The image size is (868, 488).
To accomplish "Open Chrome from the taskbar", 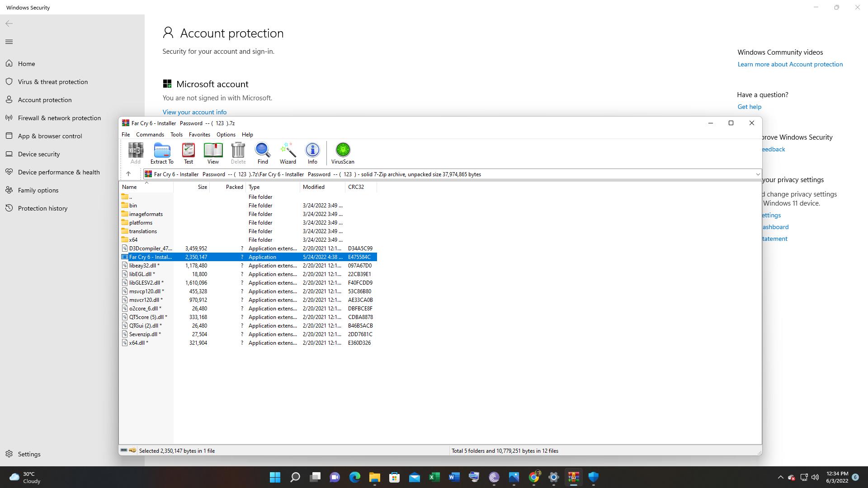I will pos(534,477).
